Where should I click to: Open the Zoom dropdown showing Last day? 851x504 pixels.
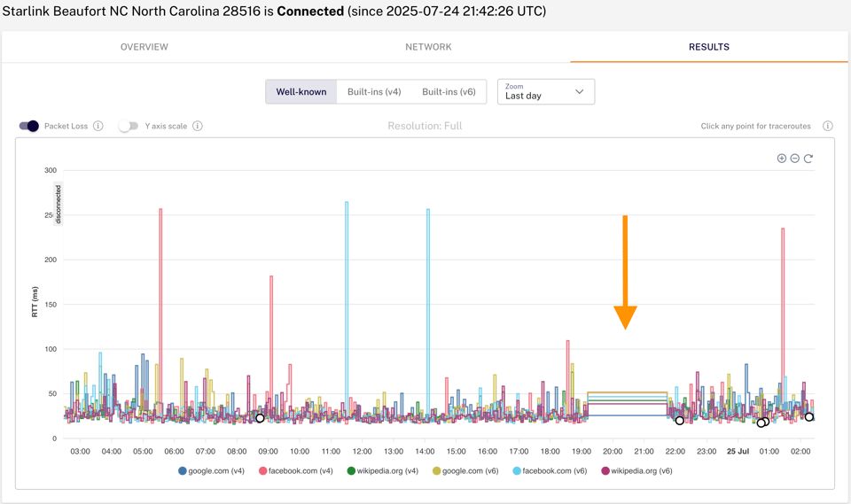coord(546,91)
